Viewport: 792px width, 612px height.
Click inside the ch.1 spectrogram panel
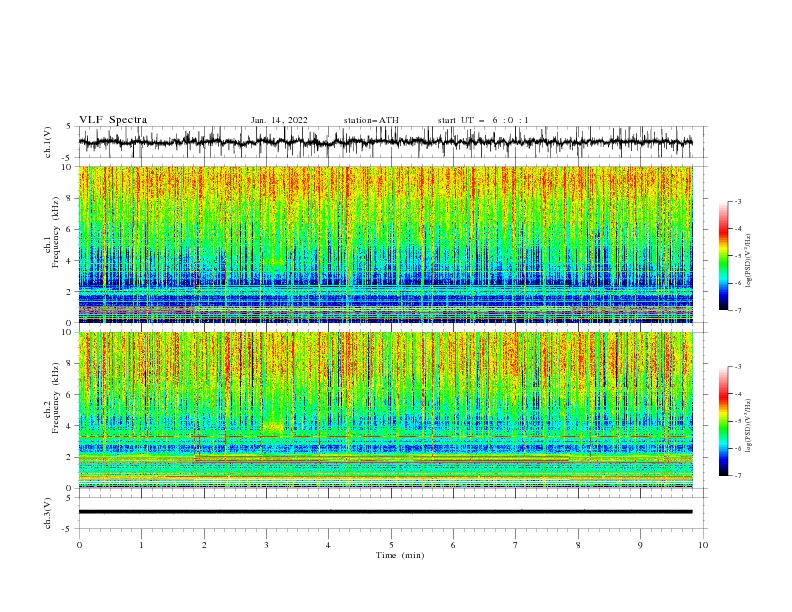(x=385, y=244)
